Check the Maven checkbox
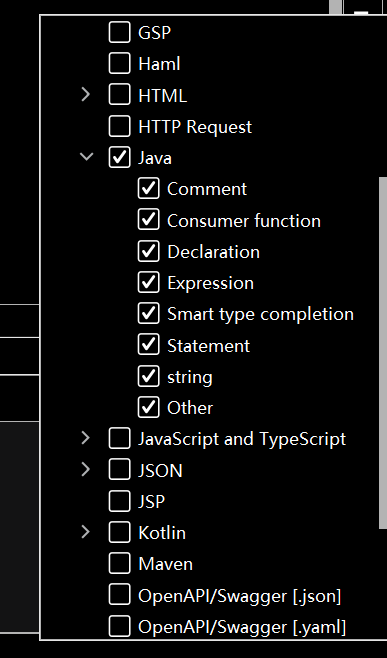This screenshot has height=658, width=387. coord(119,564)
